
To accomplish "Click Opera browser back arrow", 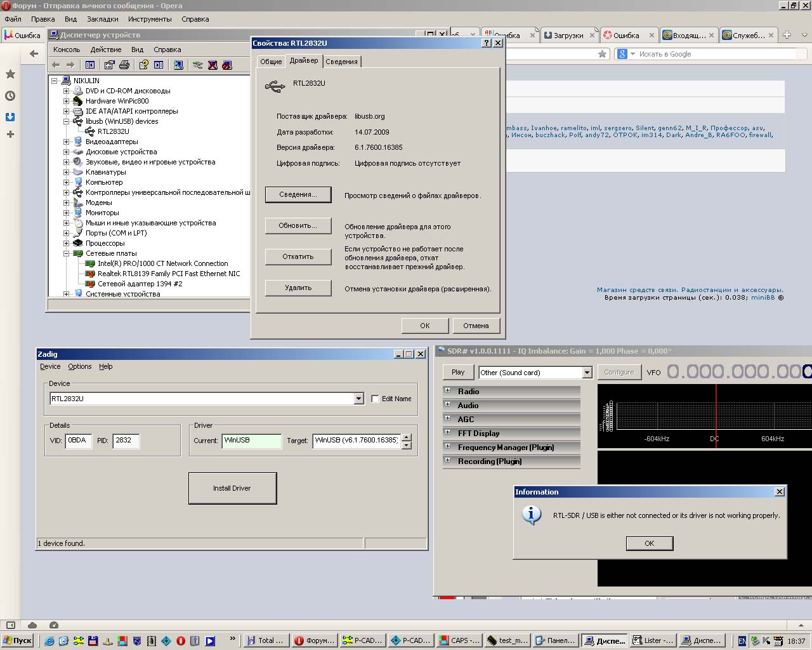I will tap(34, 53).
